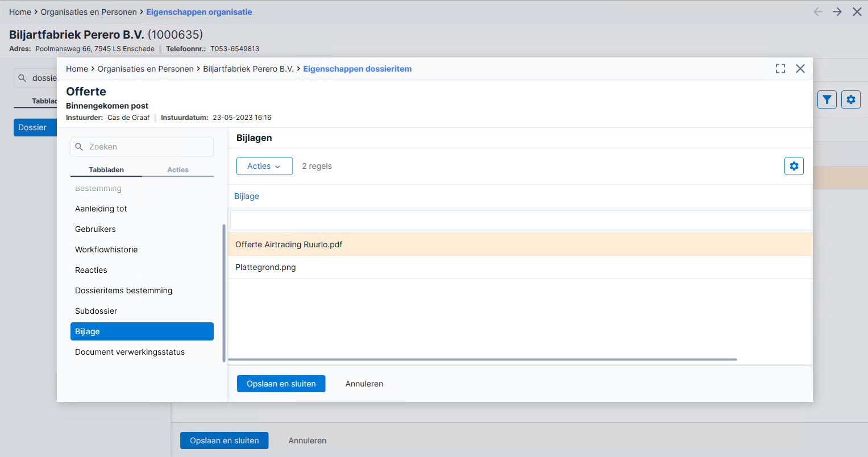868x457 pixels.
Task: Click Opslaan en sluiten in the dialog
Action: (x=281, y=384)
